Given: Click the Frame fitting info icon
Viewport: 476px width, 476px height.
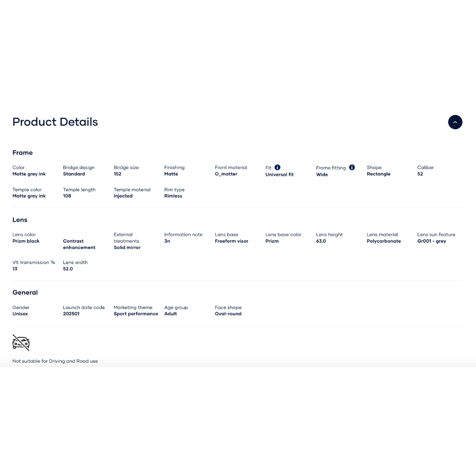Looking at the screenshot, I should coord(352,167).
